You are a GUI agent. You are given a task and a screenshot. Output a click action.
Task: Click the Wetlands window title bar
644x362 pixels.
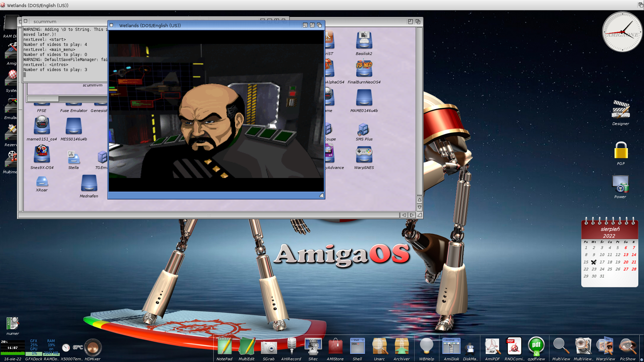(208, 25)
